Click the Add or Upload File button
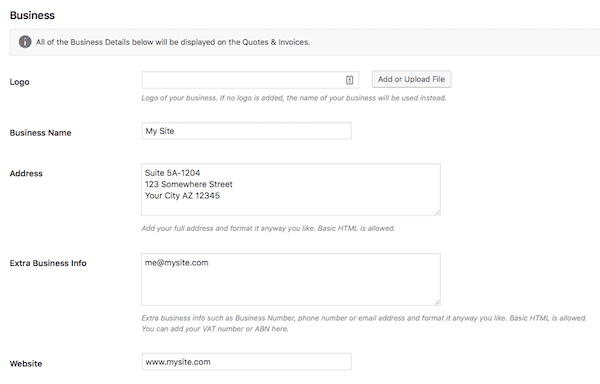 [411, 79]
